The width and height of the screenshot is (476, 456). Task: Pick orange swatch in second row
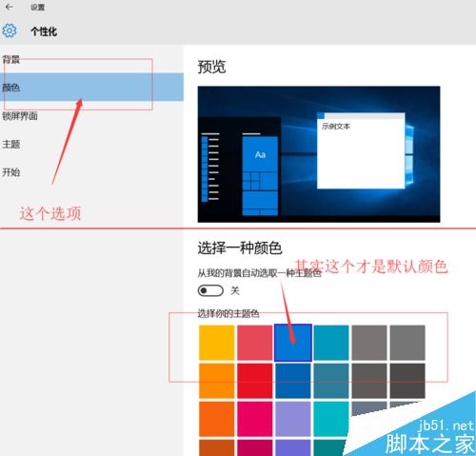[217, 381]
